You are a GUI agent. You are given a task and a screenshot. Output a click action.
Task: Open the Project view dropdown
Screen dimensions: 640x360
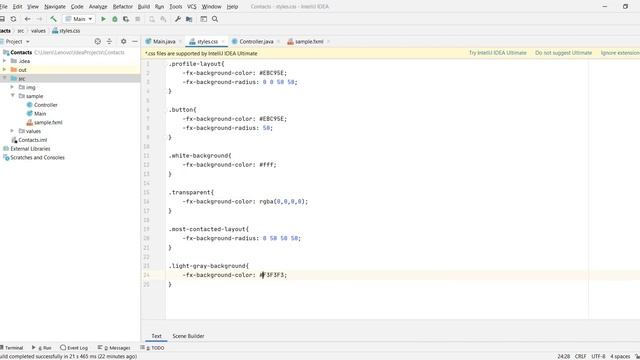pos(16,42)
